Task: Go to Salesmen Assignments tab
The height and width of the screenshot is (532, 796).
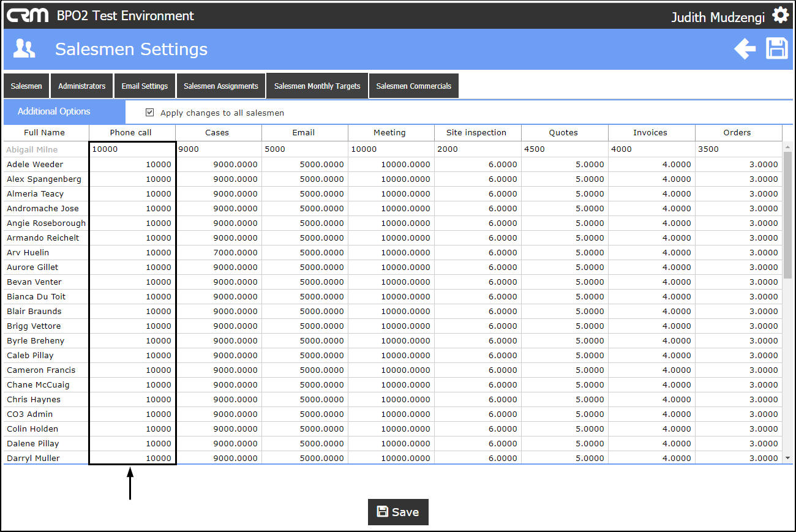Action: (x=221, y=86)
